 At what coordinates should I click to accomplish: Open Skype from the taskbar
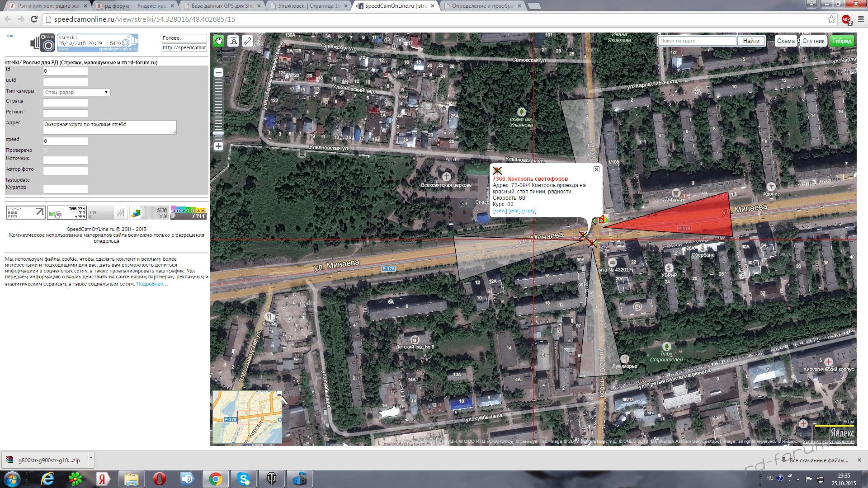pos(243,479)
